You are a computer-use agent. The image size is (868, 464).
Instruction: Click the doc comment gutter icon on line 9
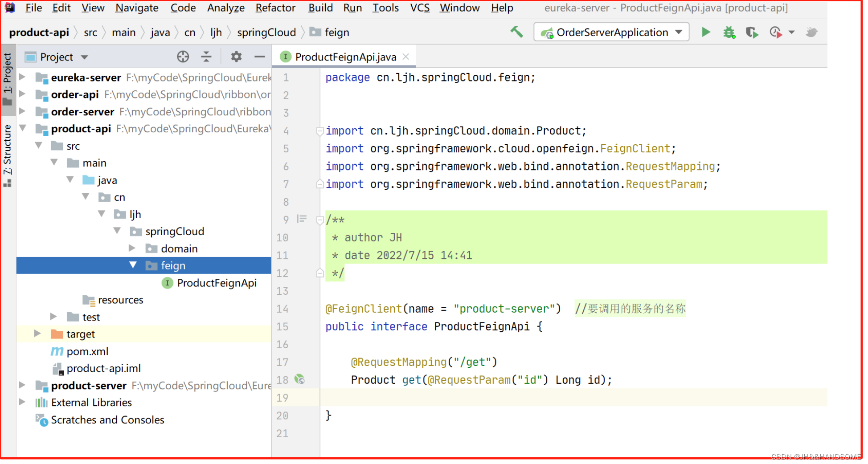click(303, 220)
